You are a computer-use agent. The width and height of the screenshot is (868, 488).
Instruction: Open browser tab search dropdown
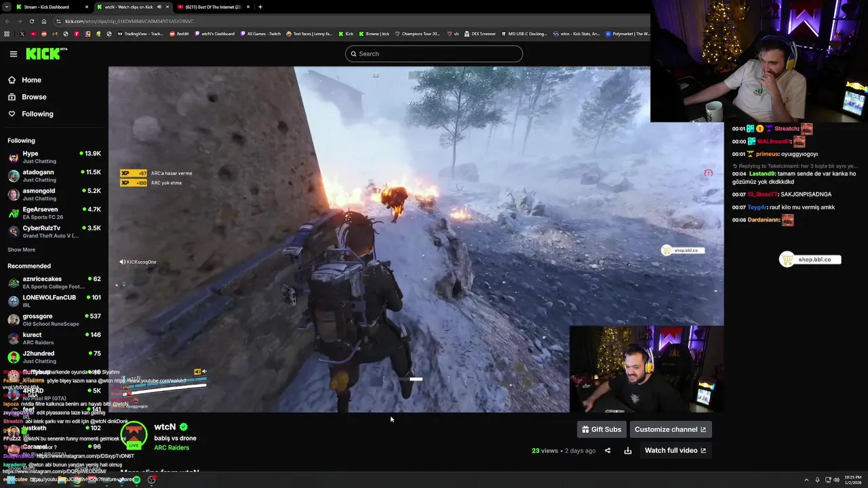click(x=5, y=7)
